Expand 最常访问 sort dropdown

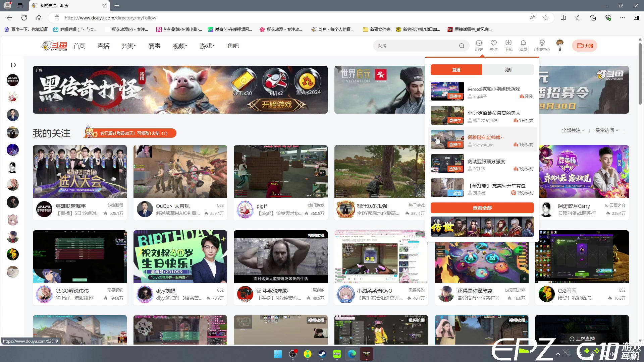tap(607, 130)
